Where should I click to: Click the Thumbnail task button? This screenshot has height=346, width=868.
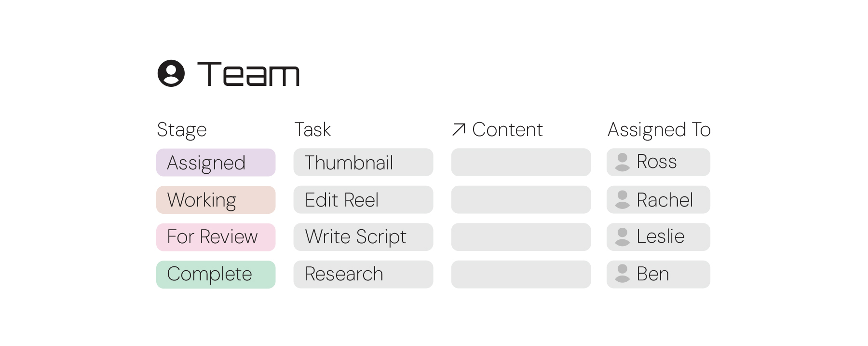363,162
